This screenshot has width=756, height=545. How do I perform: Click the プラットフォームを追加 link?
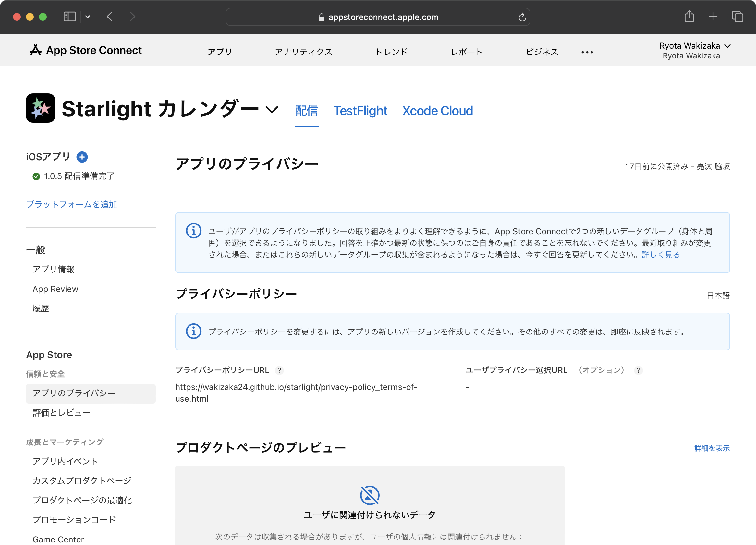(72, 204)
